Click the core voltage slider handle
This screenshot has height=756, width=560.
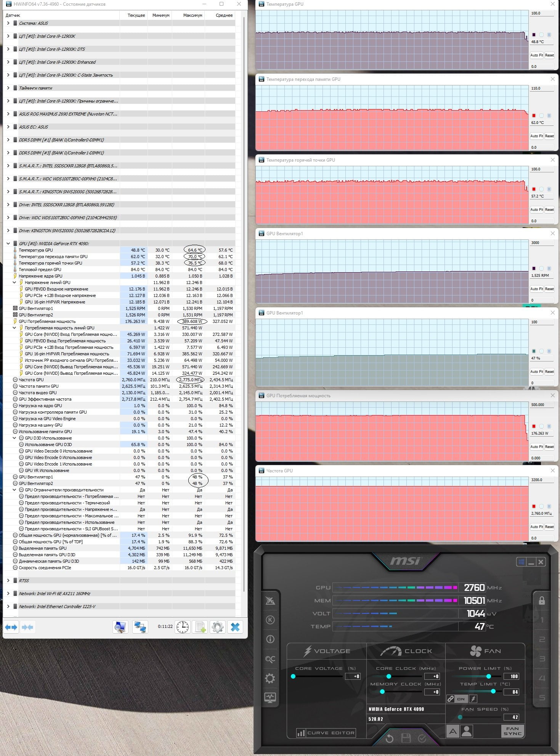click(293, 676)
